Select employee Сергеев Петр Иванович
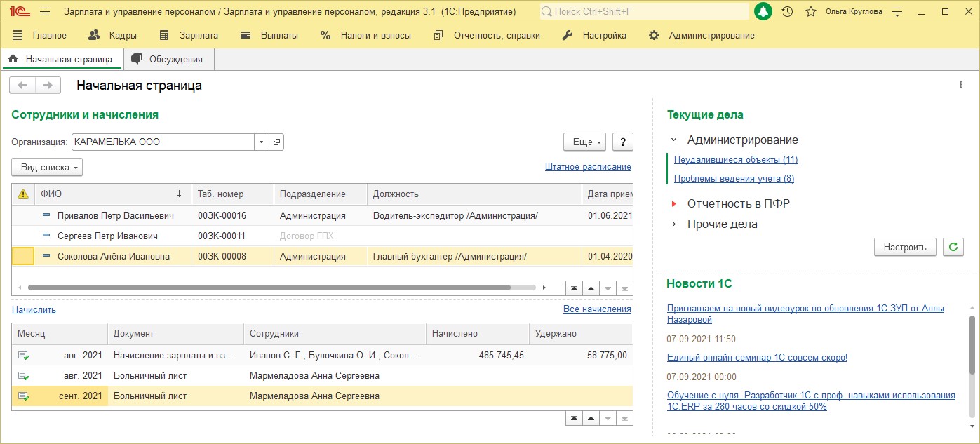 point(323,236)
